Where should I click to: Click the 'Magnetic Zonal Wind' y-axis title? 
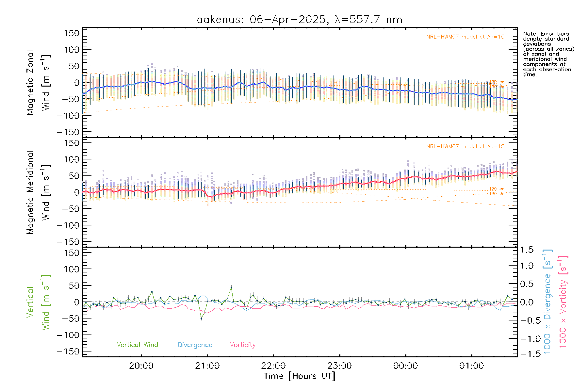[38, 82]
